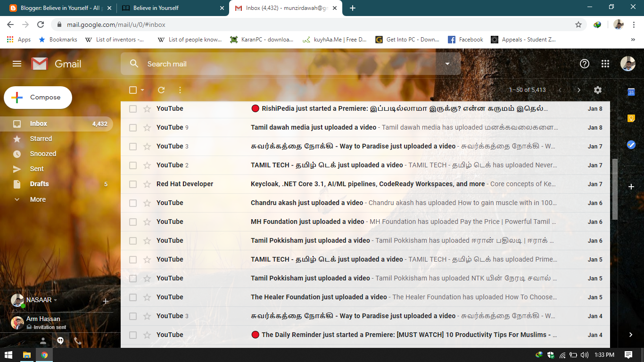Select the RishiPedia Premiere email checkbox
Viewport: 644px width, 362px height.
point(133,109)
